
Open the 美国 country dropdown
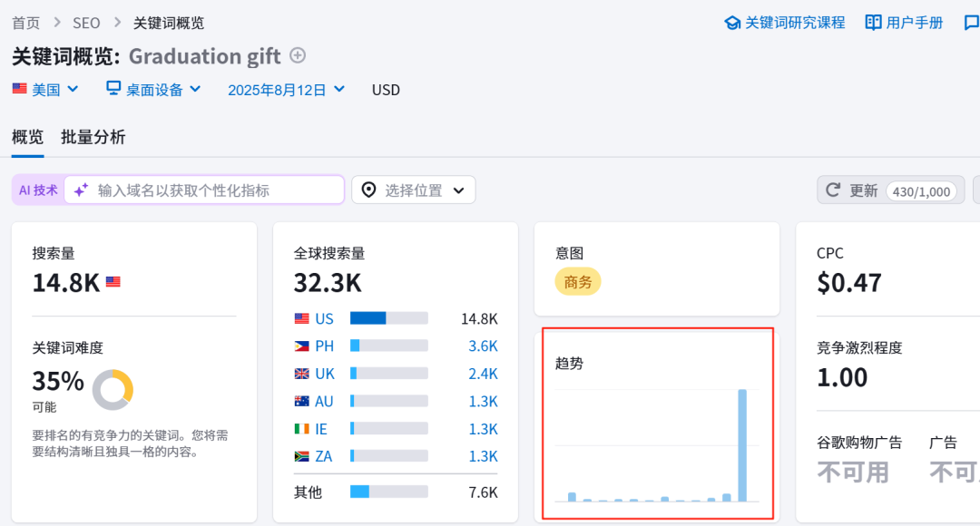pos(45,90)
